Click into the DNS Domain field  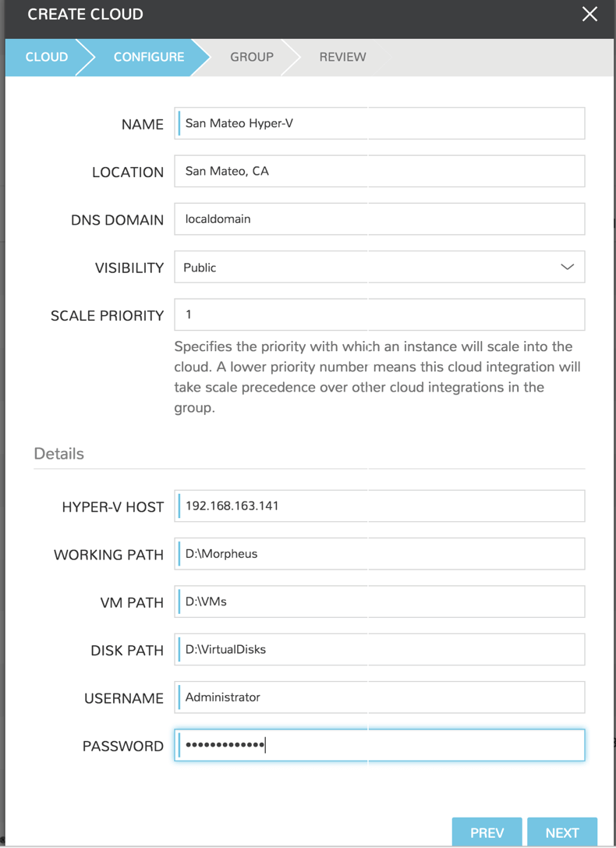[x=379, y=219]
